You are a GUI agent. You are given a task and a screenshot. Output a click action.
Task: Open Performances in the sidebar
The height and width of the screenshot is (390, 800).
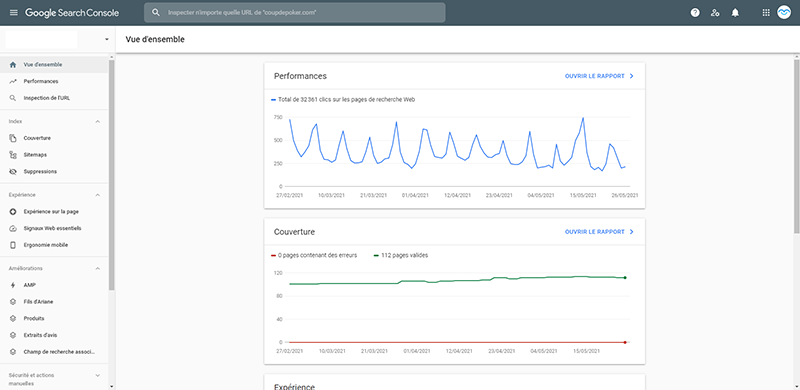point(54,81)
